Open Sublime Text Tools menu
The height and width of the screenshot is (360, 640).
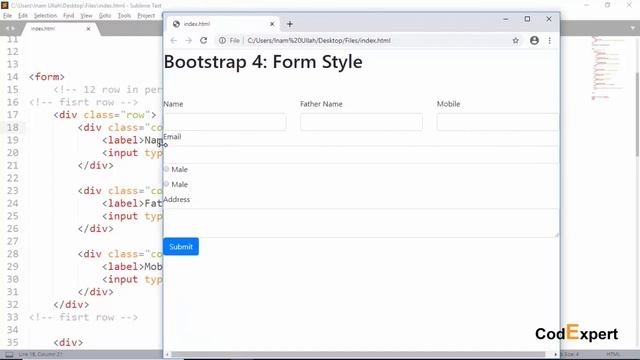click(x=124, y=16)
